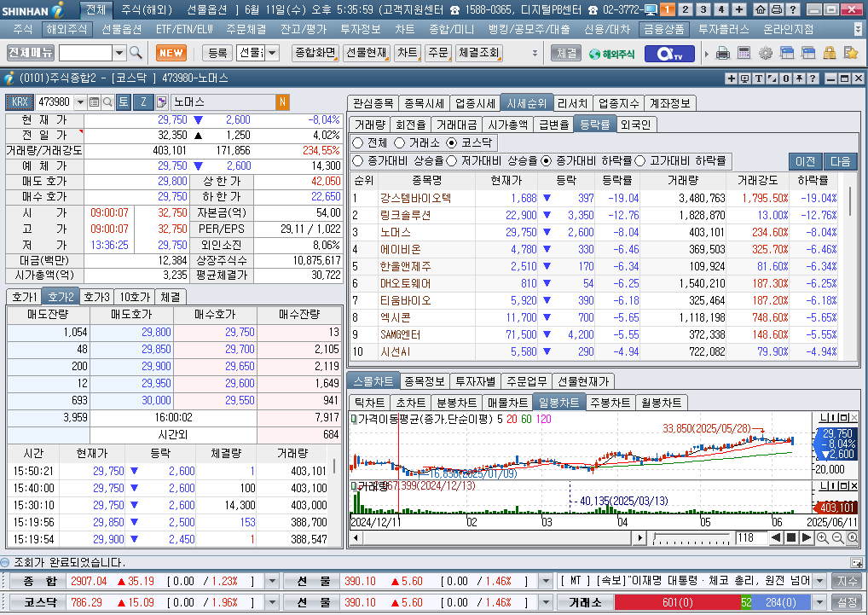Toggle the Z button beside stock code
This screenshot has height=615, width=868.
(x=143, y=102)
